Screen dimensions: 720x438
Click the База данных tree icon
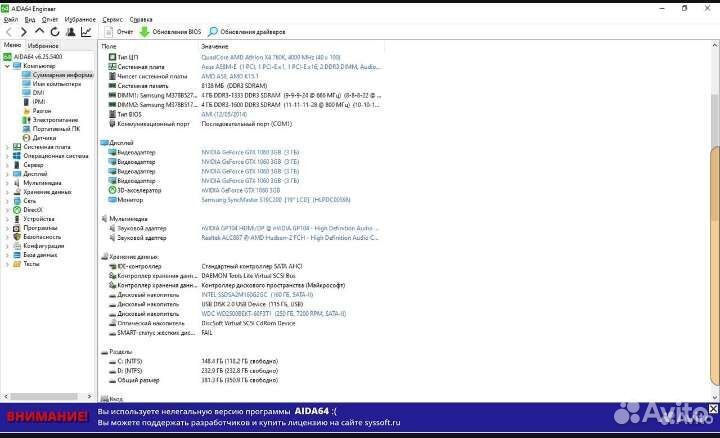point(17,255)
